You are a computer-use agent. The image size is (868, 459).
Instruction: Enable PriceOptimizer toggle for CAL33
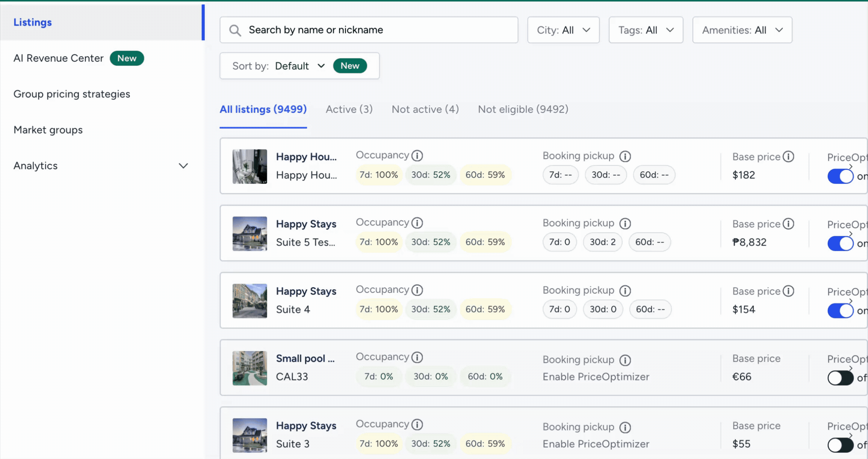tap(840, 378)
